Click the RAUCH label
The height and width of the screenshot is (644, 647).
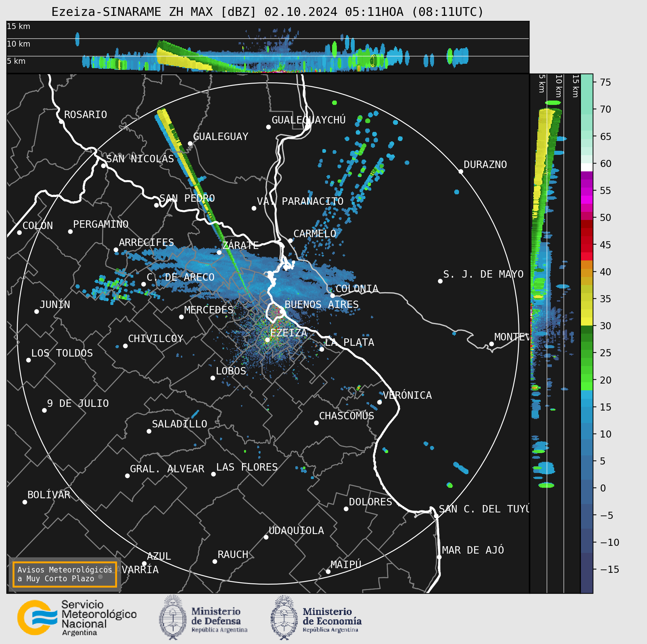coord(233,555)
